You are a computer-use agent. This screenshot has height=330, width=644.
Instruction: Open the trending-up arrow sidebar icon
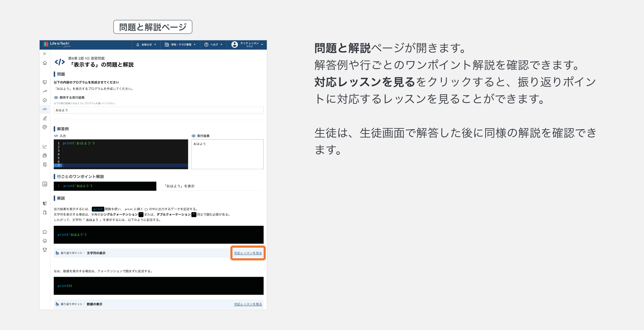[x=45, y=91]
